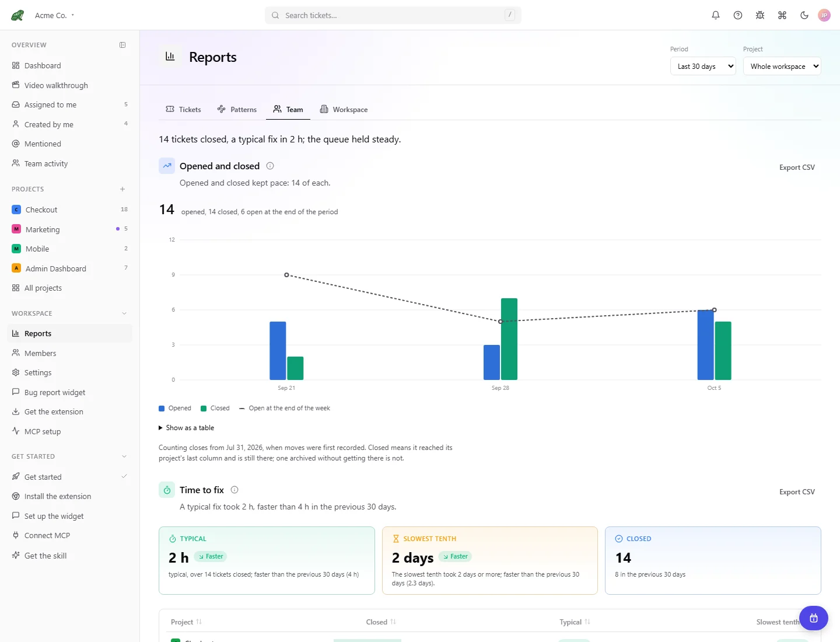
Task: Select the Team tab
Action: click(x=288, y=109)
